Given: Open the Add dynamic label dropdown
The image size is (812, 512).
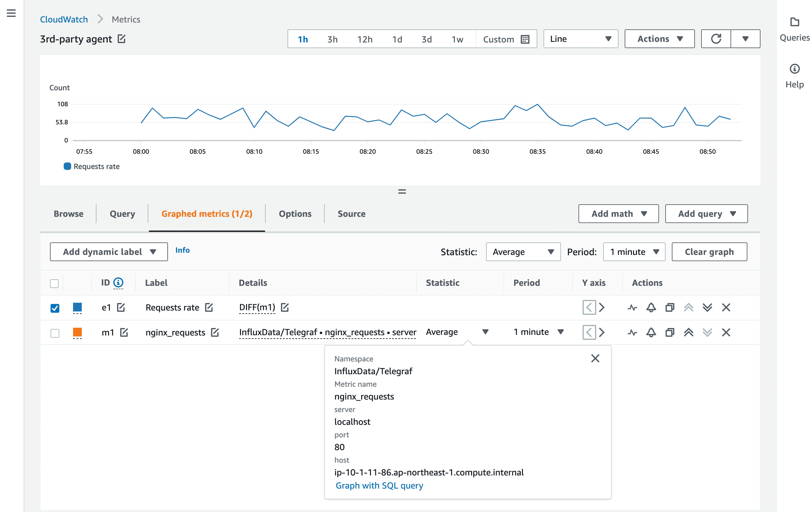Looking at the screenshot, I should pos(109,252).
